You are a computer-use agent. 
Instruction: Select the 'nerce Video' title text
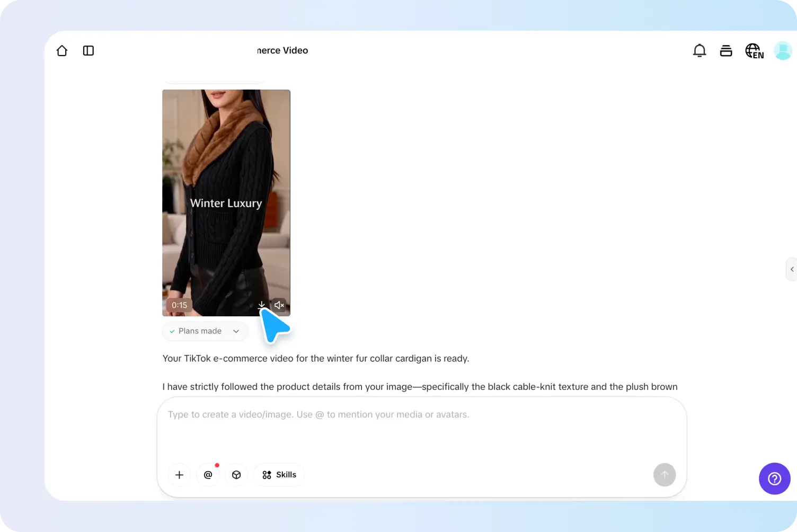tap(282, 50)
